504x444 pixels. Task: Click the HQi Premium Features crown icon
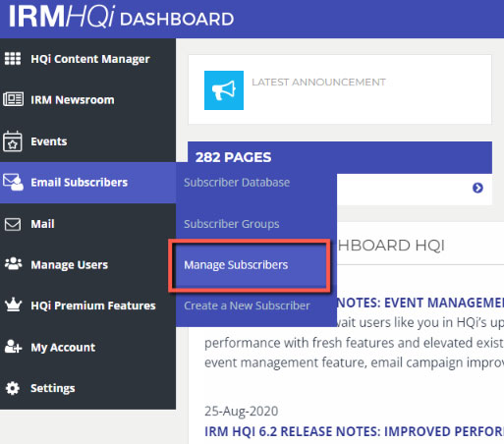coord(14,305)
